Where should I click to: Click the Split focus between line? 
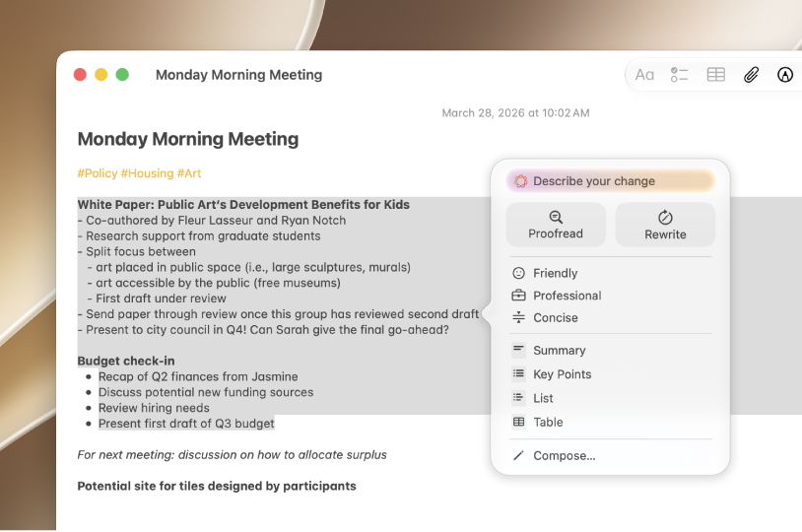(x=137, y=251)
